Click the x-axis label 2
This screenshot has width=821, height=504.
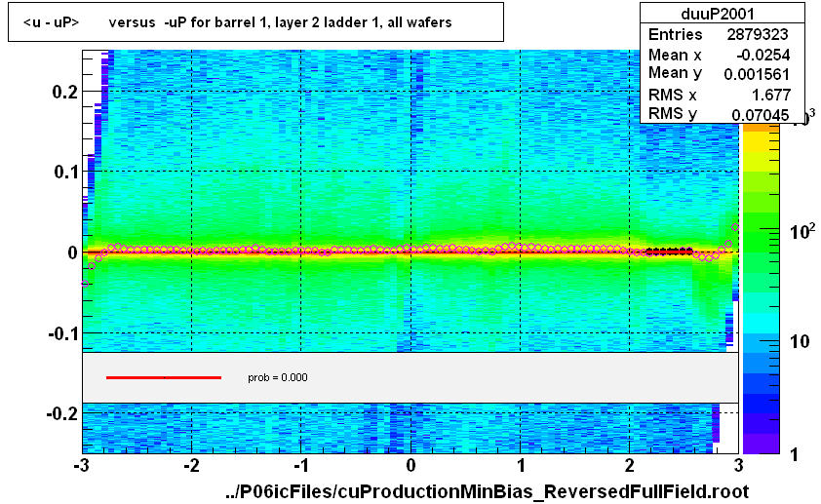point(629,465)
